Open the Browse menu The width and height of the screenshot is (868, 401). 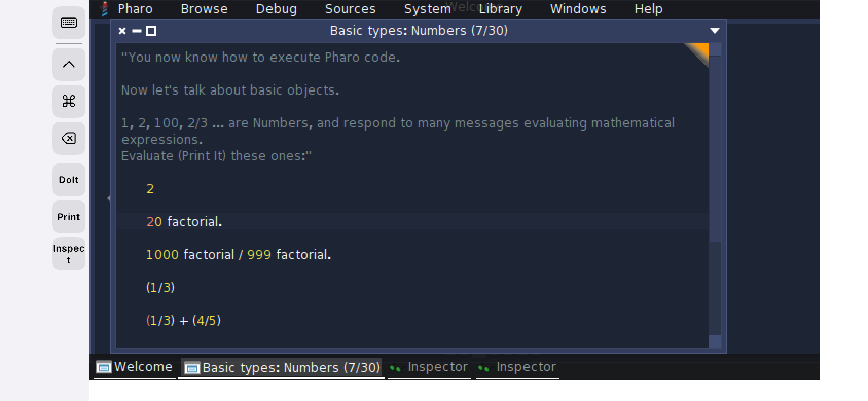coord(204,9)
